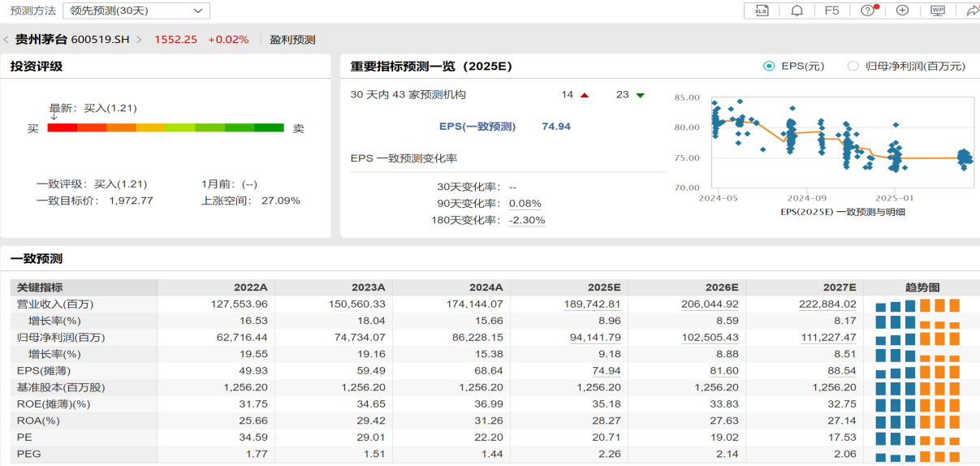
Task: View the 基准股本 trend mini chart
Action: [917, 387]
